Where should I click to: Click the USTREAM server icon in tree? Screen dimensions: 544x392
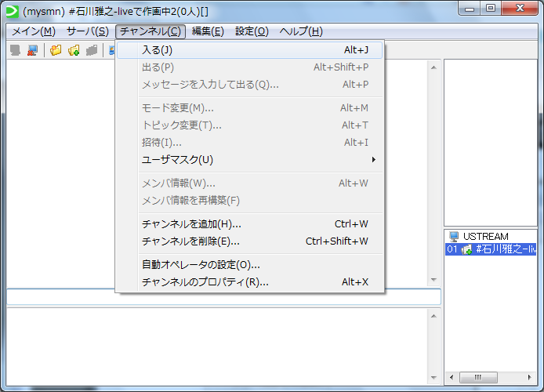[x=454, y=236]
